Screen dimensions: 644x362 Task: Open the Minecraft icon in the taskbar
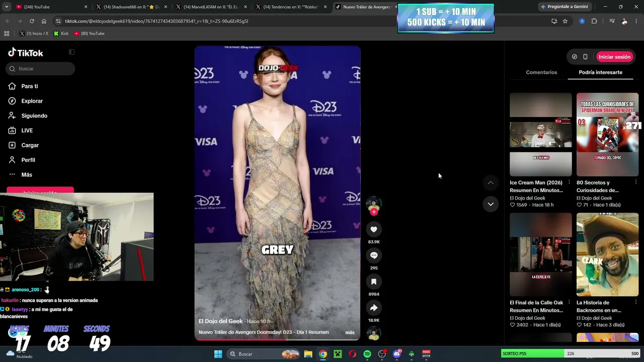tap(338, 354)
